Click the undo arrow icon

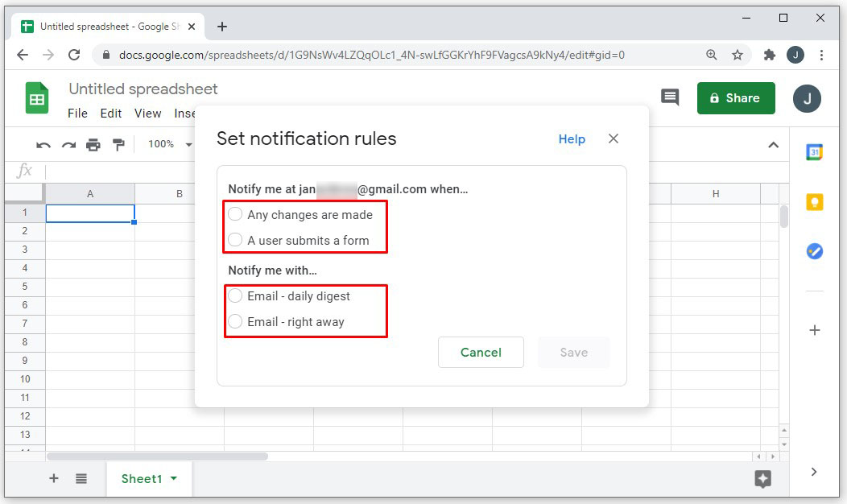43,145
